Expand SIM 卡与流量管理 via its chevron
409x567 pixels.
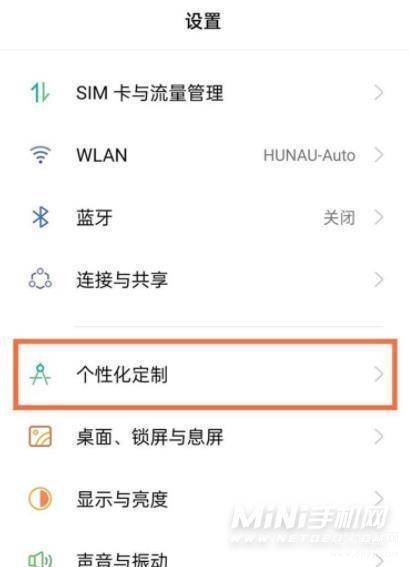tap(379, 93)
